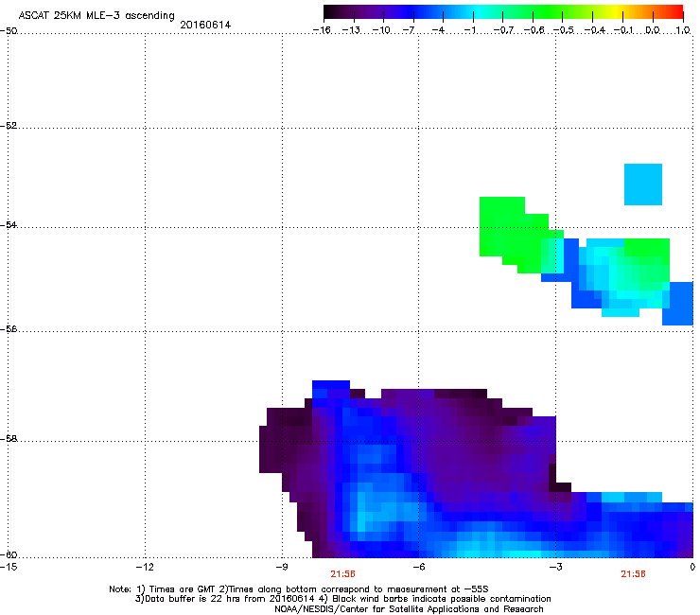
Task: Click the colorbar label "1.0"
Action: (683, 30)
